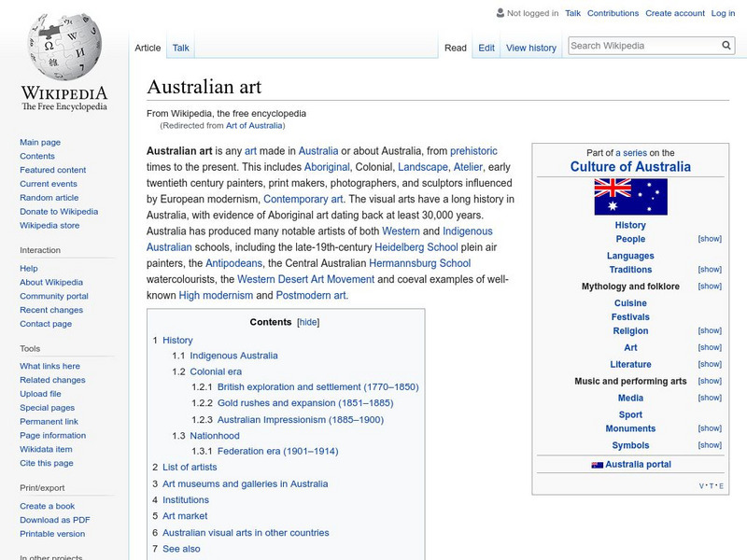Open the user Talk link at top
The width and height of the screenshot is (747, 560).
pyautogui.click(x=572, y=13)
